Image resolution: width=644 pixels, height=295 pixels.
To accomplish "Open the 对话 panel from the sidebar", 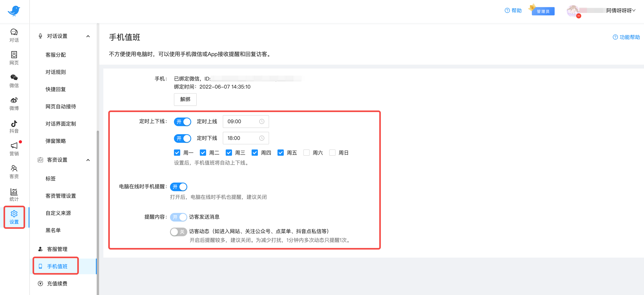I will tap(14, 35).
